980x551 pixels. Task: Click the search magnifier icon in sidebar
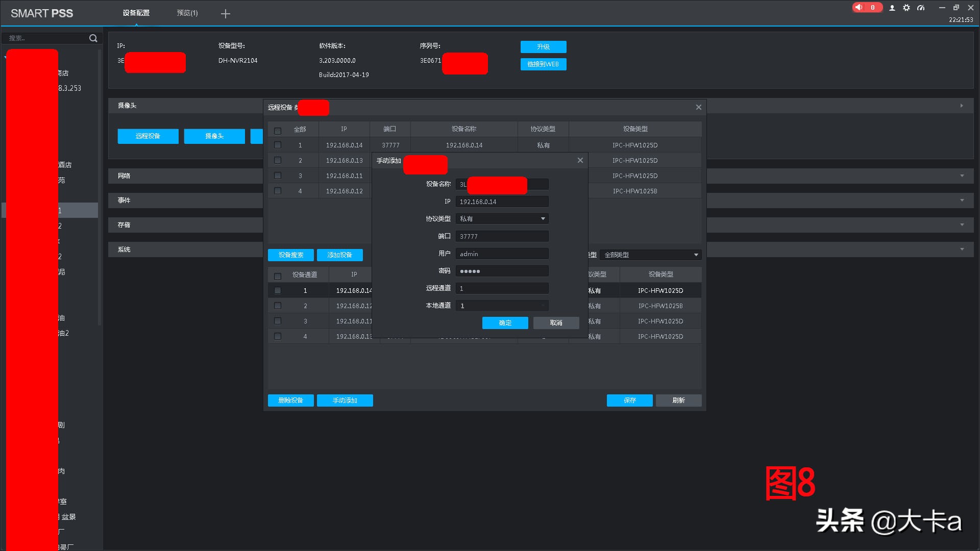(93, 38)
